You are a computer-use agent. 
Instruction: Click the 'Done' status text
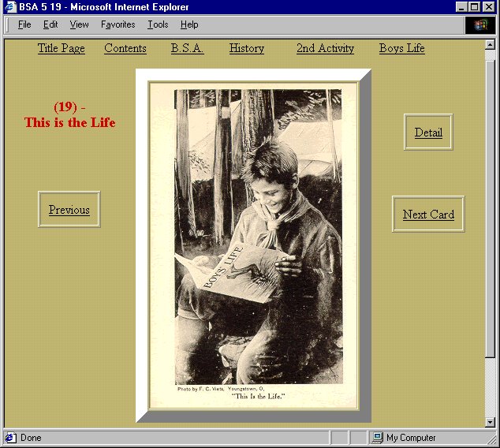click(31, 438)
